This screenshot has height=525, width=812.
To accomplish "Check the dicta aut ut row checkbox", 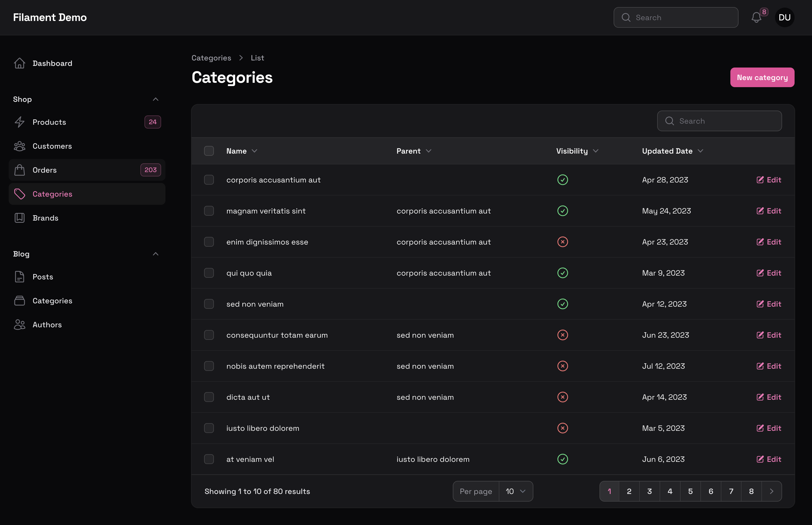I will 209,397.
